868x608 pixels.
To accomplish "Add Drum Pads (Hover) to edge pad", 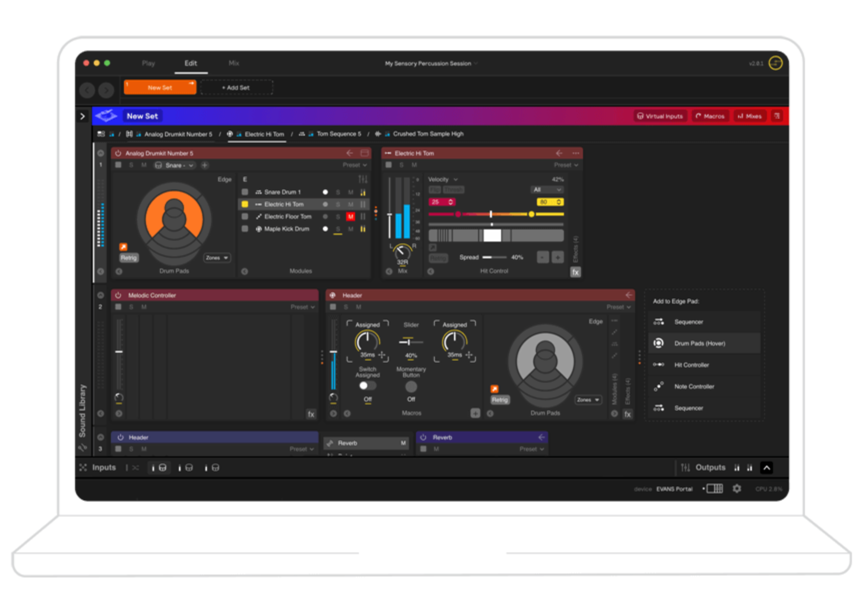I will tap(704, 343).
